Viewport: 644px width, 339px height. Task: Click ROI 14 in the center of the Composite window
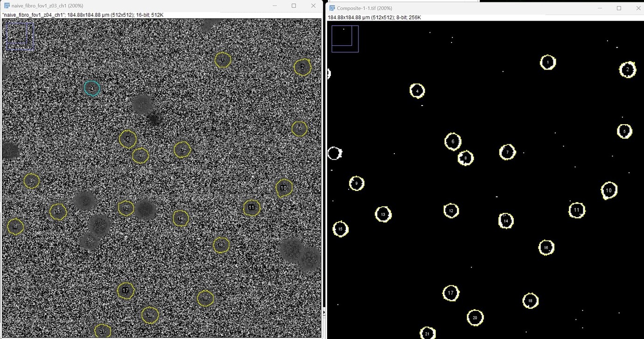click(x=506, y=221)
